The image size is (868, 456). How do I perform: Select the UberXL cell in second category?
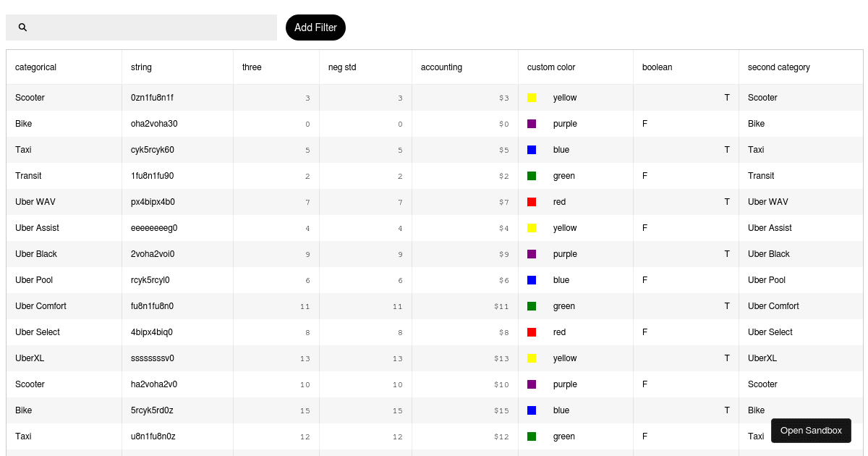tap(762, 358)
